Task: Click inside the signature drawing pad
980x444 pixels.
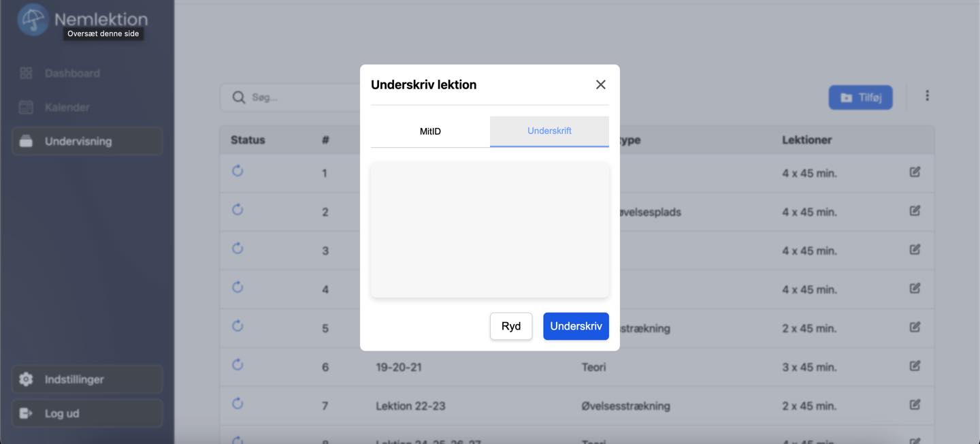Action: click(489, 229)
